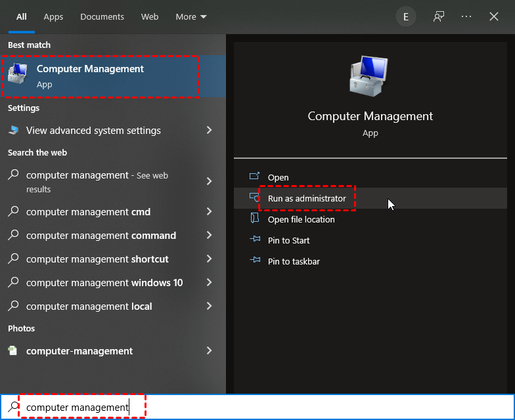The image size is (515, 420).
Task: Click the large Computer Management icon in preview pane
Action: coord(369,76)
